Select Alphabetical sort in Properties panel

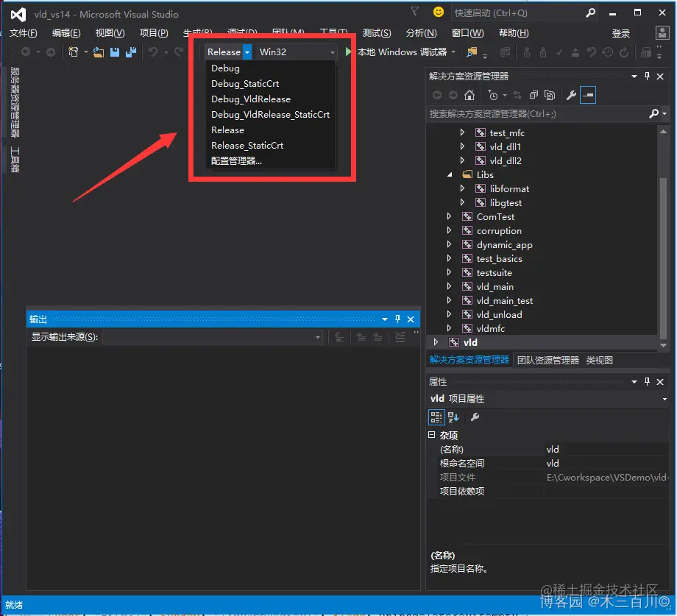(453, 417)
